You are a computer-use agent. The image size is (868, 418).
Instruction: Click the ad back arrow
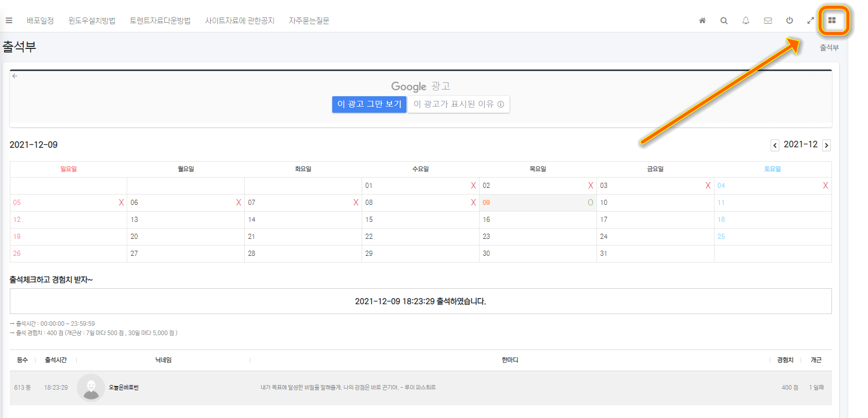tap(15, 76)
